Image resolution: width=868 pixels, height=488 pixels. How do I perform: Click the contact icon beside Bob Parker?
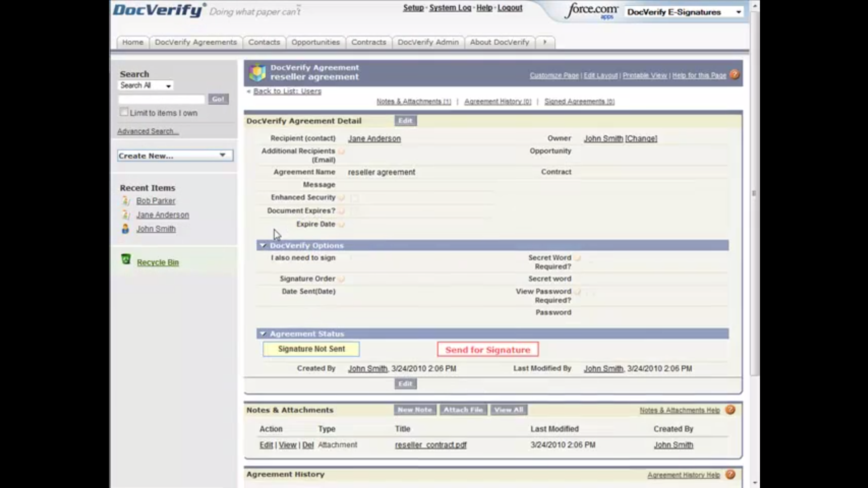(x=126, y=201)
